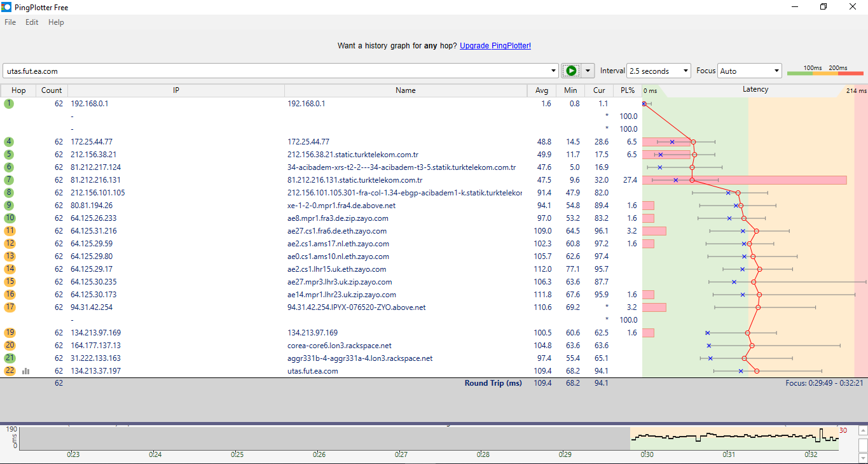Click the Name column header
868x464 pixels.
tap(406, 90)
